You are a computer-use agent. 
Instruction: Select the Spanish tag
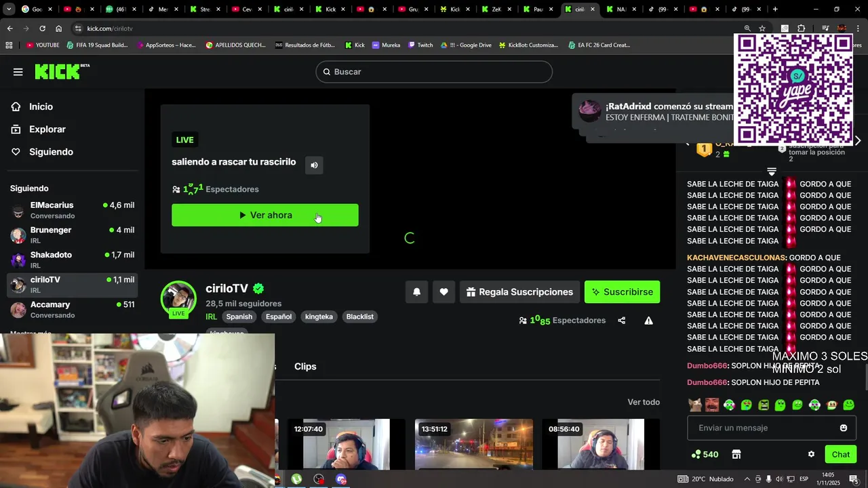point(239,317)
